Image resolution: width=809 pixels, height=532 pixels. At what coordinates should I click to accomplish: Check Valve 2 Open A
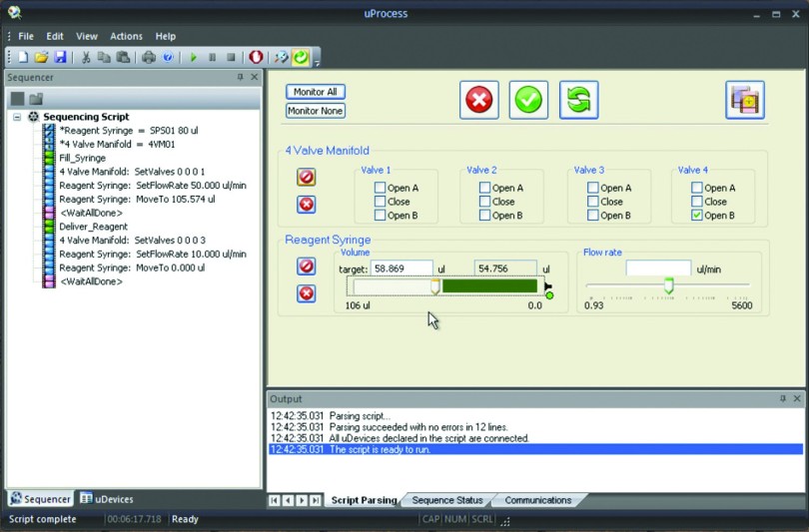(484, 187)
